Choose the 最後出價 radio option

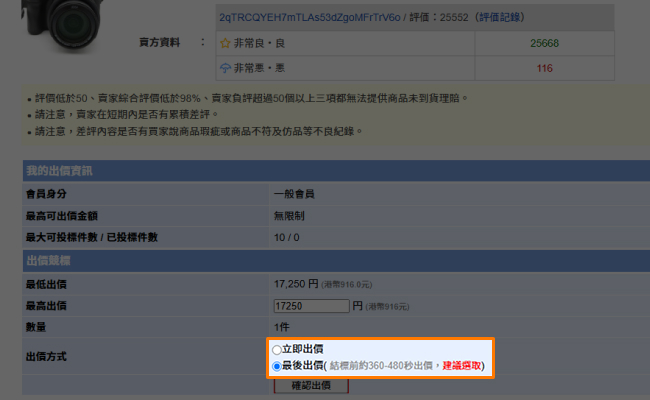click(x=277, y=366)
